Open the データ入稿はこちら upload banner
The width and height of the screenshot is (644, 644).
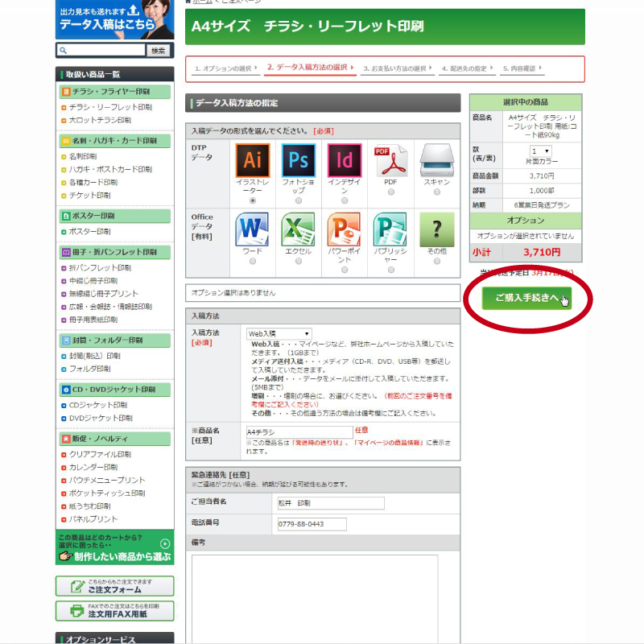point(114,19)
